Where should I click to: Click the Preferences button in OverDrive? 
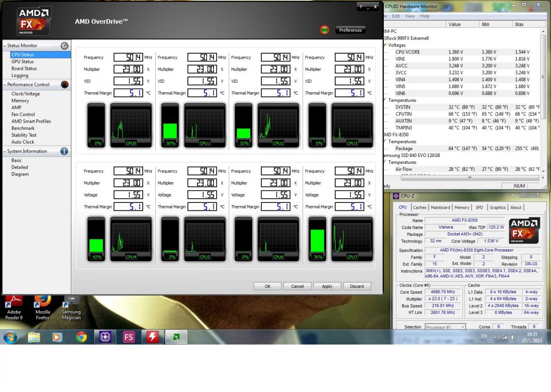(350, 30)
